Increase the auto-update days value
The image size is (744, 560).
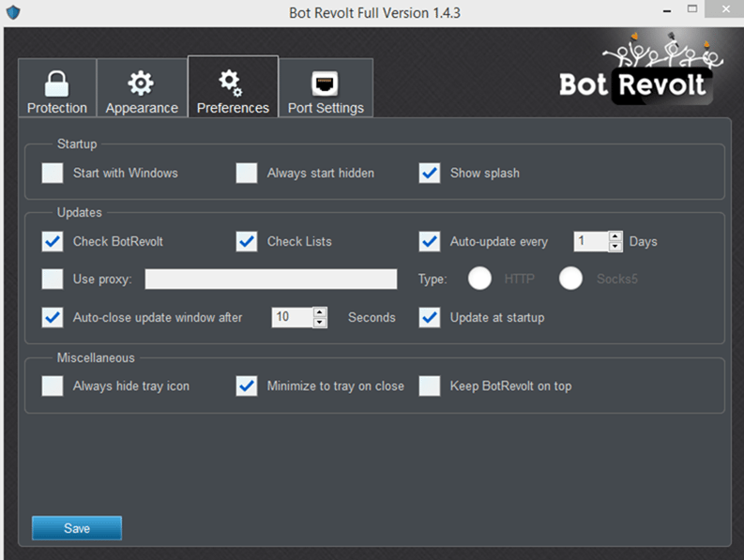click(x=615, y=236)
